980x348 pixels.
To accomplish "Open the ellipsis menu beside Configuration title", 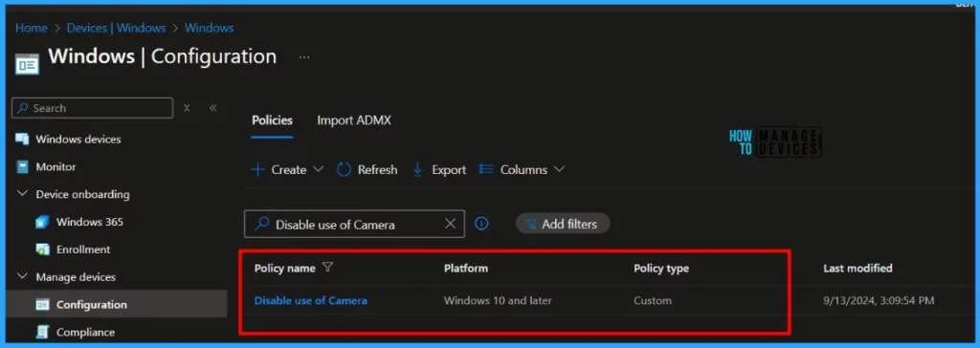I will pyautogui.click(x=304, y=56).
